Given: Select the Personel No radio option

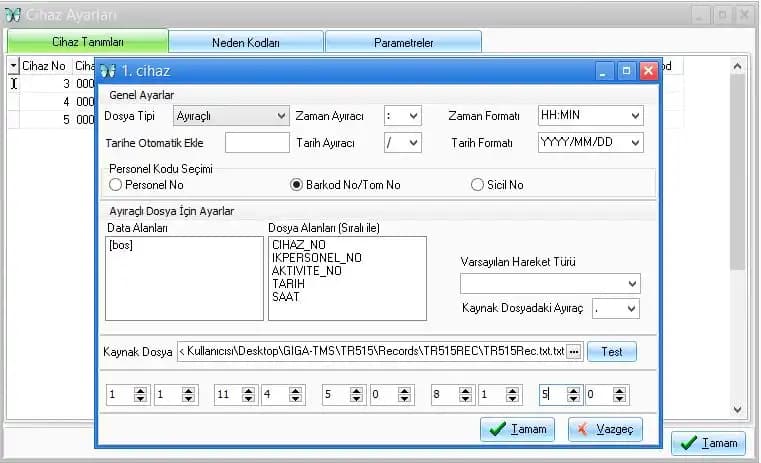Looking at the screenshot, I should pos(116,185).
